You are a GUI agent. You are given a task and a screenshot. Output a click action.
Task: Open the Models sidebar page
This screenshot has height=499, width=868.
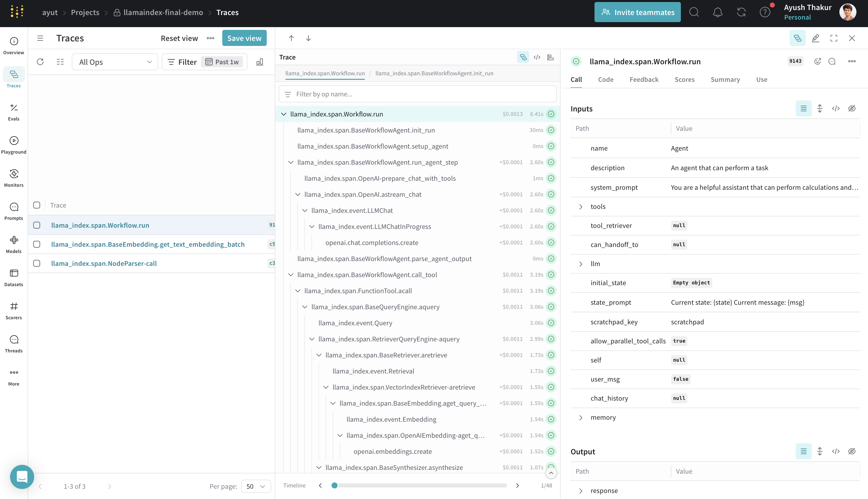[14, 245]
